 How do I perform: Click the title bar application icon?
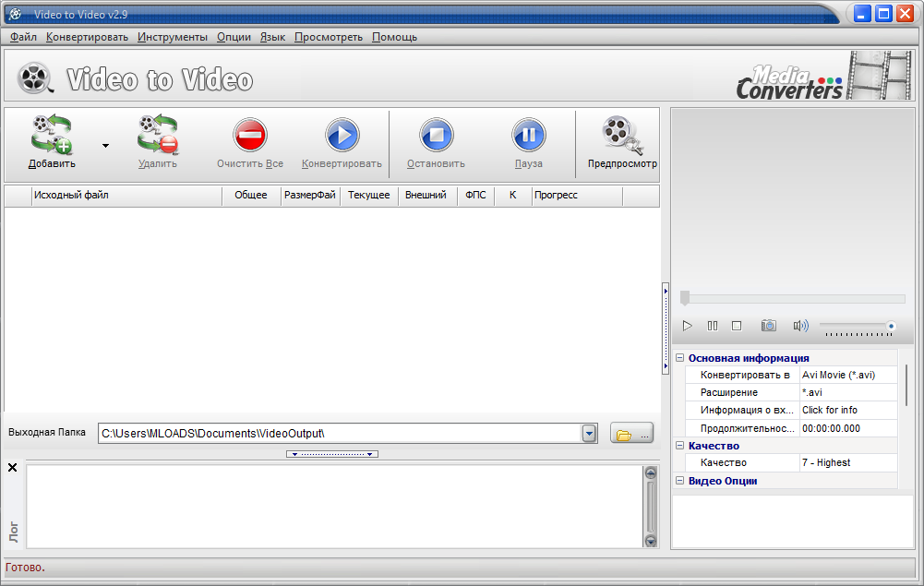coord(16,14)
